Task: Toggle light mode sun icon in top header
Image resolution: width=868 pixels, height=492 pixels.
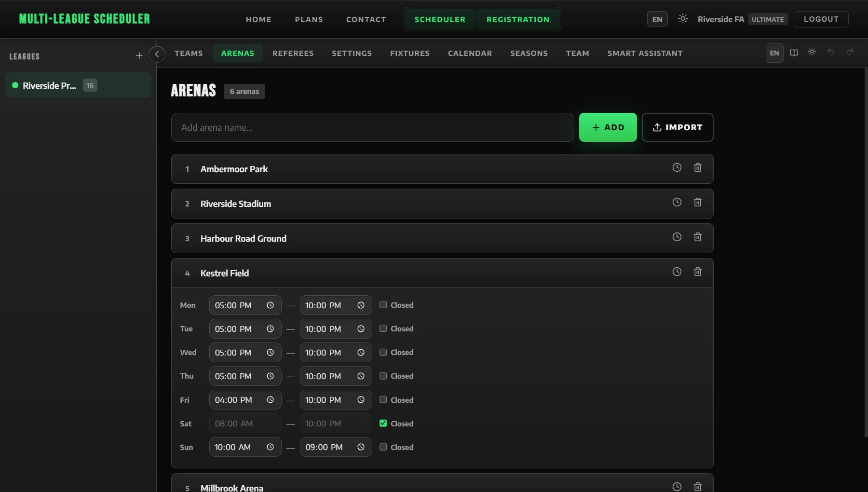Action: click(683, 19)
